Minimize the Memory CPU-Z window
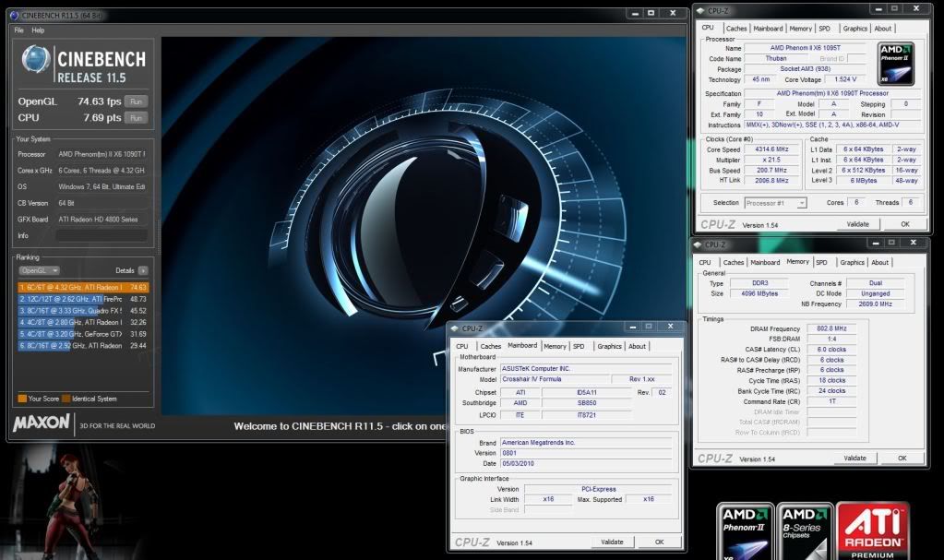The width and height of the screenshot is (944, 560). click(876, 242)
